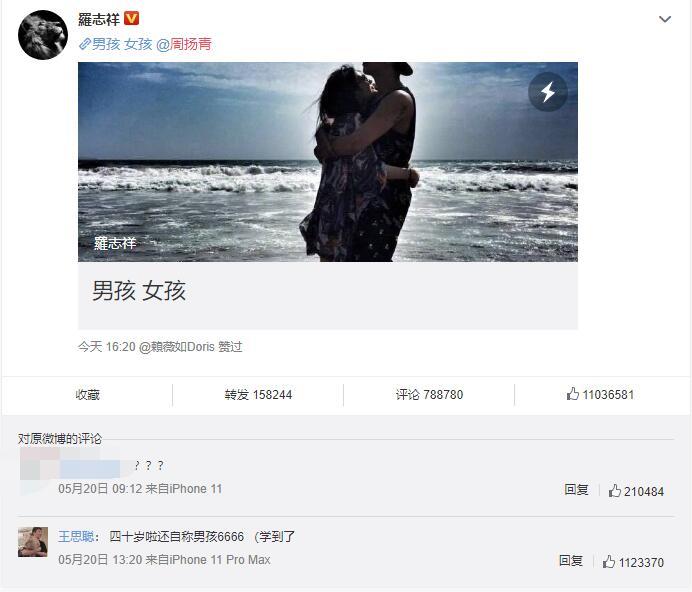This screenshot has height=592, width=692.
Task: Click the orange verified V badge
Action: tap(132, 19)
